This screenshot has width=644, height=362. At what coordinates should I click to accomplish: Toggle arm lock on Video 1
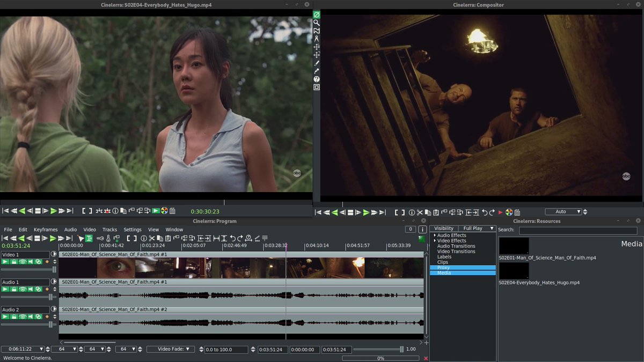(14, 262)
